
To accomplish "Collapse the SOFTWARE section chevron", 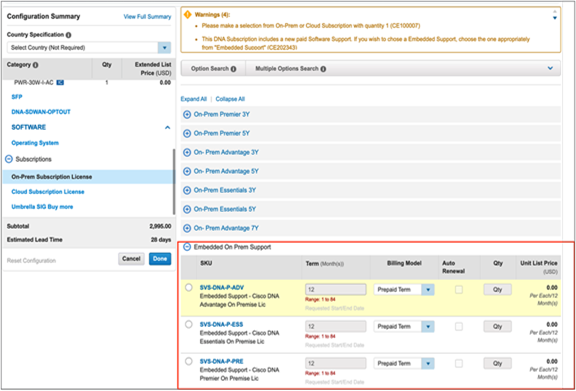I will click(168, 128).
